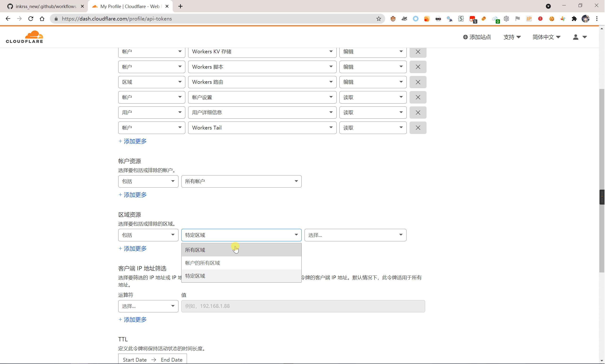Remove the Workers Tail permission row

click(418, 128)
